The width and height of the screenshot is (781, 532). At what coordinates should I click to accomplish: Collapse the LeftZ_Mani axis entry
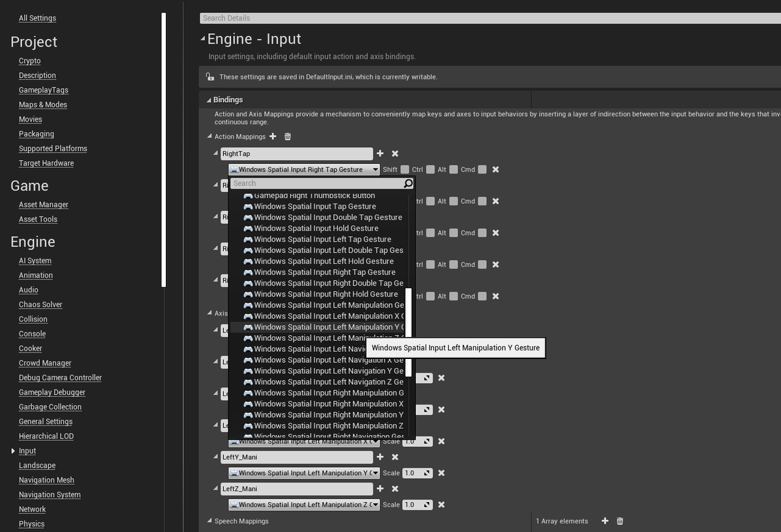coord(216,488)
